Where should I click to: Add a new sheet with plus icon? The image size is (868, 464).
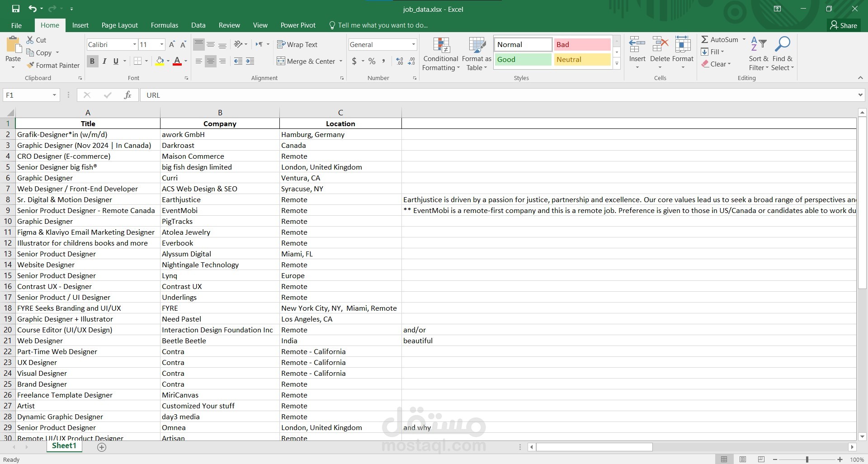102,447
